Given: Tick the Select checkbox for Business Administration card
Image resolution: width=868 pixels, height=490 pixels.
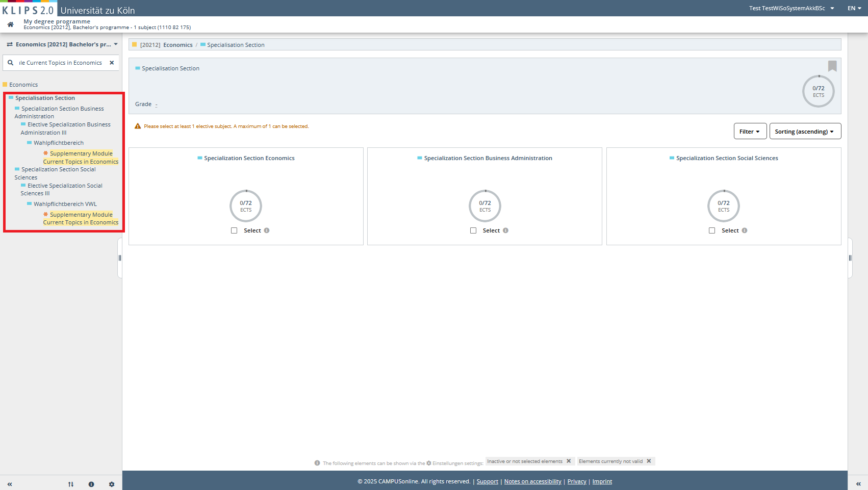Looking at the screenshot, I should click(473, 230).
